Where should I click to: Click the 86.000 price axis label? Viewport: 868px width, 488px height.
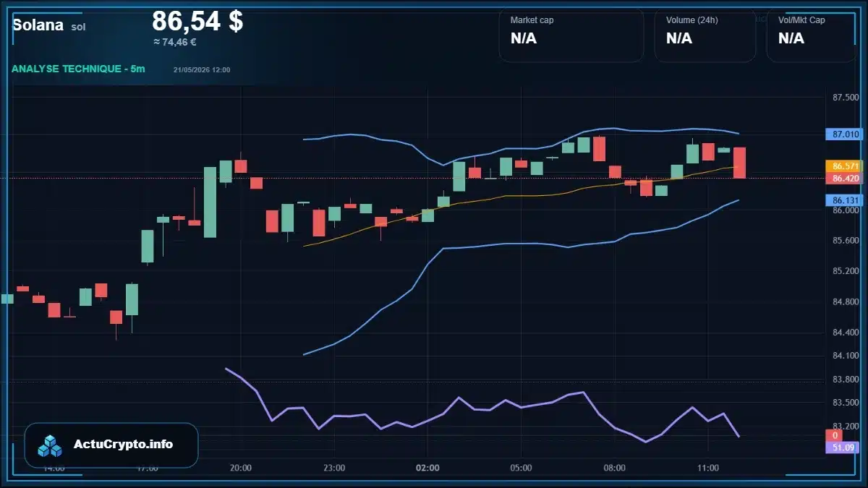click(846, 210)
